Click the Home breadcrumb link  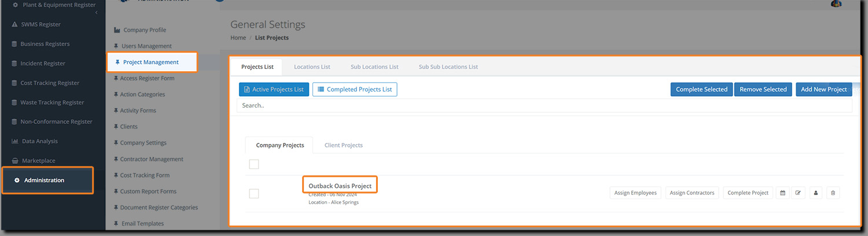click(238, 38)
